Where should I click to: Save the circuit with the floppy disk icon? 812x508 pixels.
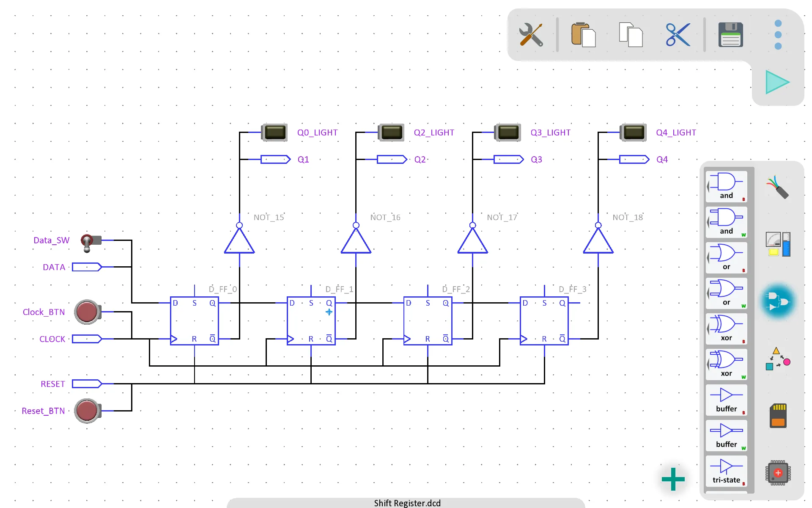click(x=730, y=35)
